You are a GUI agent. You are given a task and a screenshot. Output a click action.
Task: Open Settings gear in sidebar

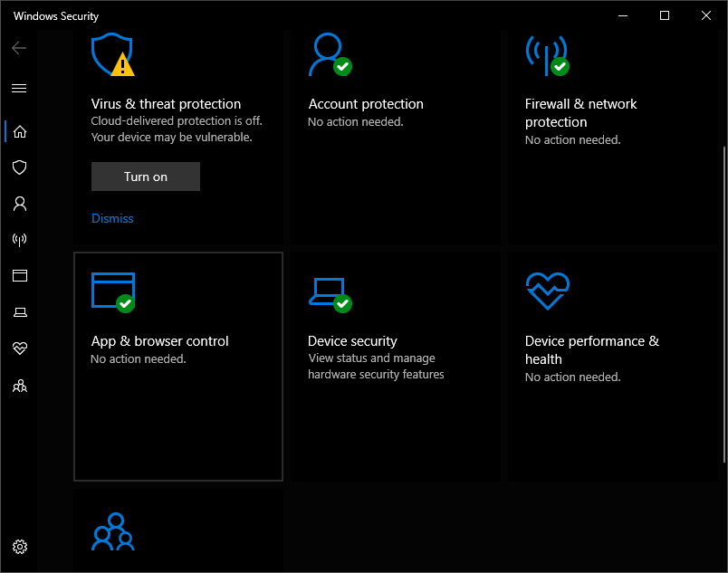coord(20,547)
